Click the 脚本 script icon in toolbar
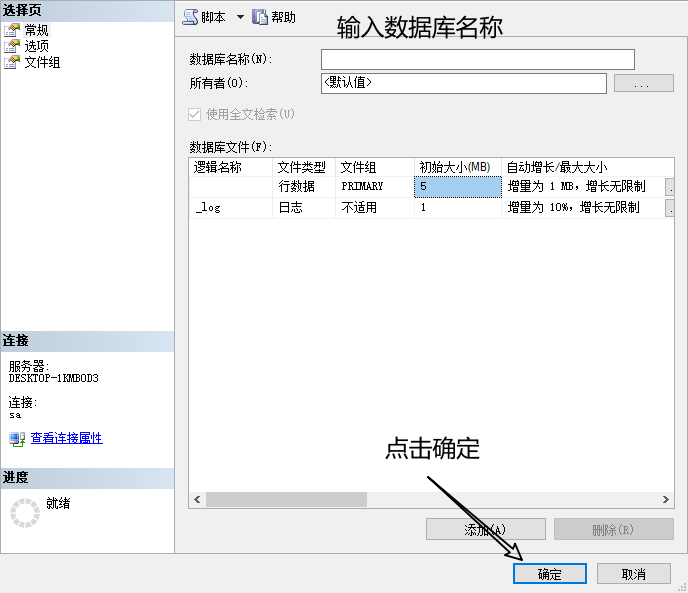 (190, 17)
